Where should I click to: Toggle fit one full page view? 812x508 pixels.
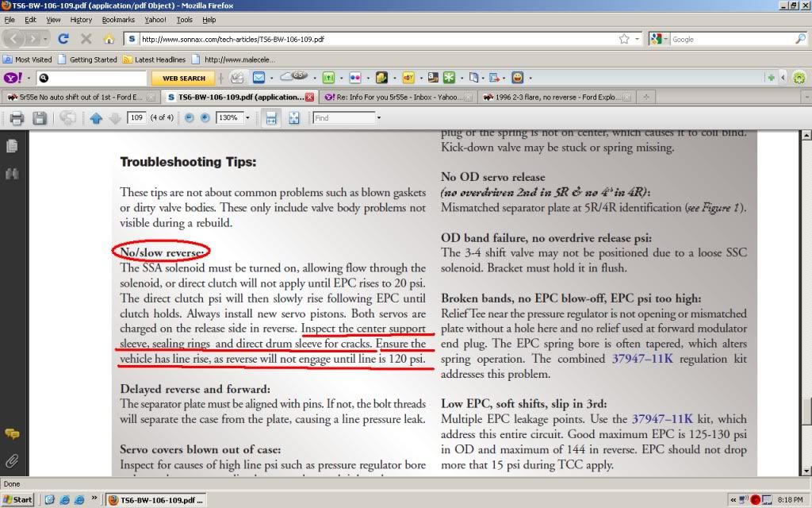pyautogui.click(x=294, y=118)
